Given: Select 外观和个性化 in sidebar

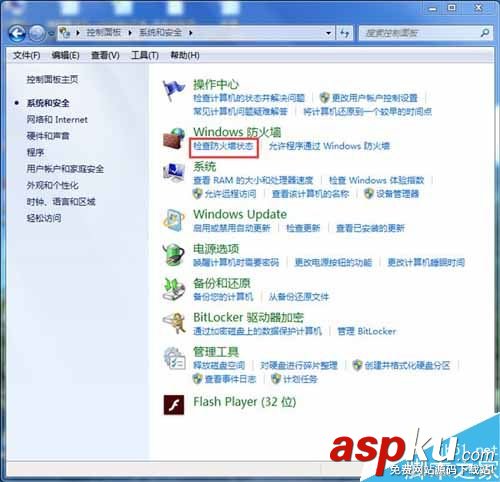Looking at the screenshot, I should coord(52,185).
